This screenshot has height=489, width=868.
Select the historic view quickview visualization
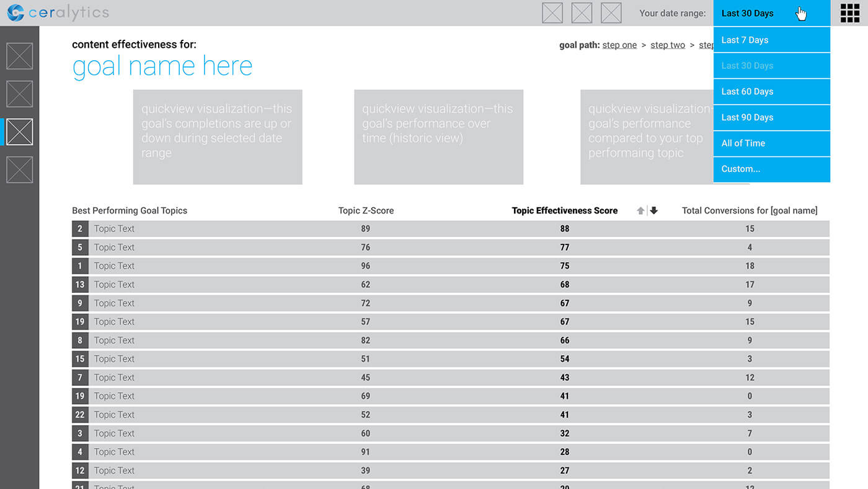[x=438, y=137]
